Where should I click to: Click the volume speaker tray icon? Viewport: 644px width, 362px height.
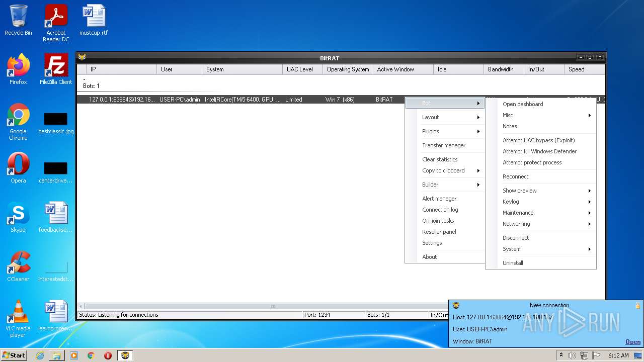pos(572,355)
